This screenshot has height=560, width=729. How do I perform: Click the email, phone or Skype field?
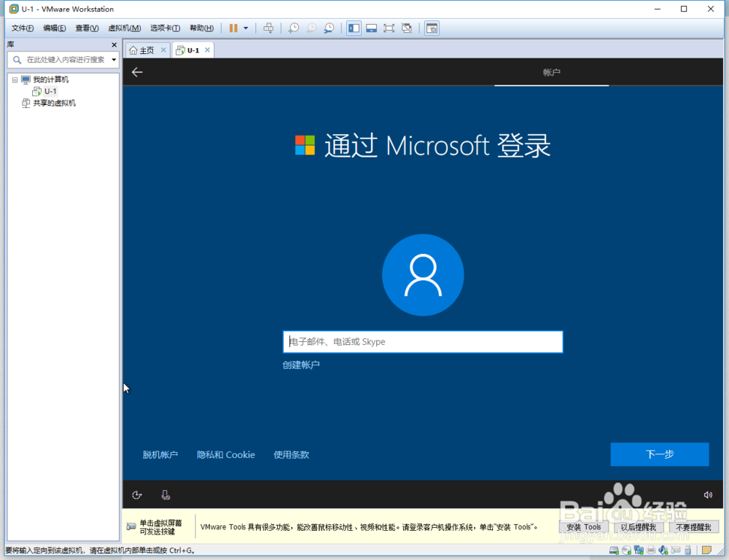[x=423, y=342]
